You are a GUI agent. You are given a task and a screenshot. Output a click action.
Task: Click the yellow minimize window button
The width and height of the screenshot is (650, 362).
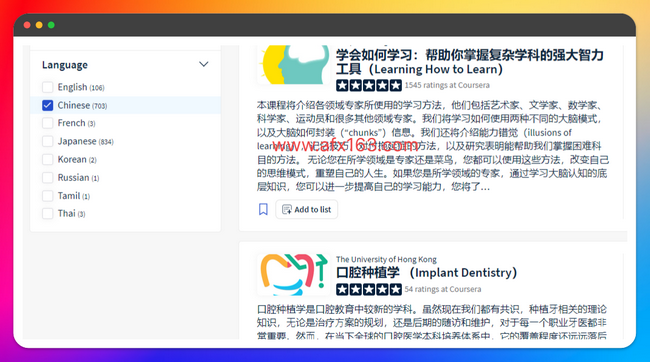[x=39, y=25]
